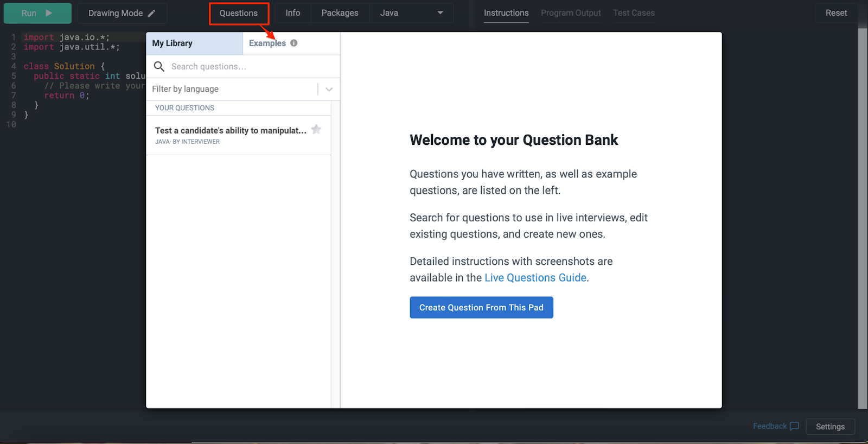Click the play triangle in Run button
The image size is (868, 444).
pyautogui.click(x=49, y=13)
